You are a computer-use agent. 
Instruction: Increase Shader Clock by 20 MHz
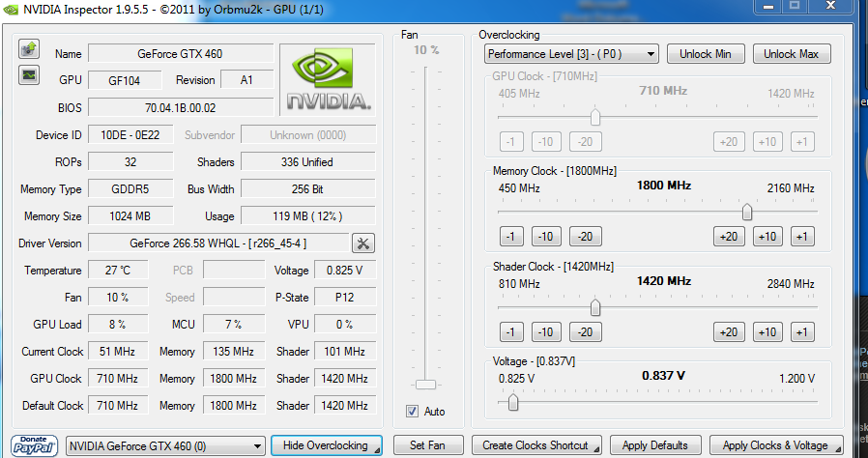click(729, 331)
